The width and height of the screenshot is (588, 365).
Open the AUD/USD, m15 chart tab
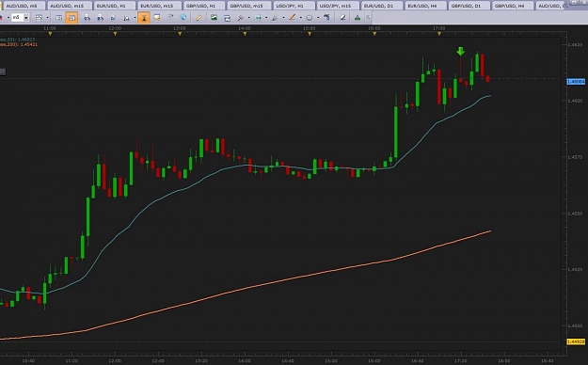pyautogui.click(x=69, y=6)
